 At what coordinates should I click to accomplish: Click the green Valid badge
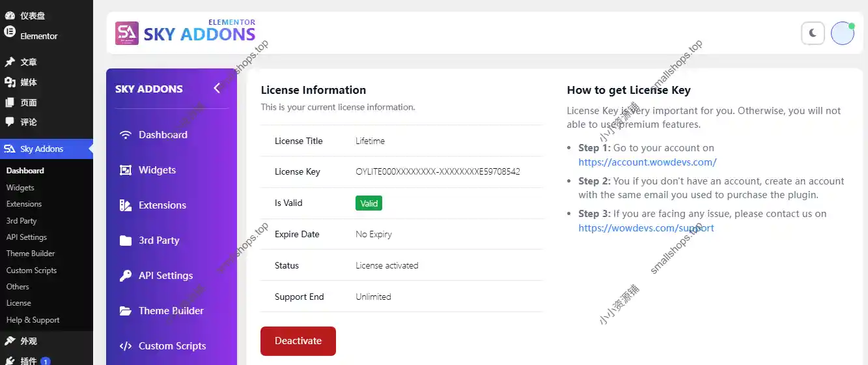point(369,203)
